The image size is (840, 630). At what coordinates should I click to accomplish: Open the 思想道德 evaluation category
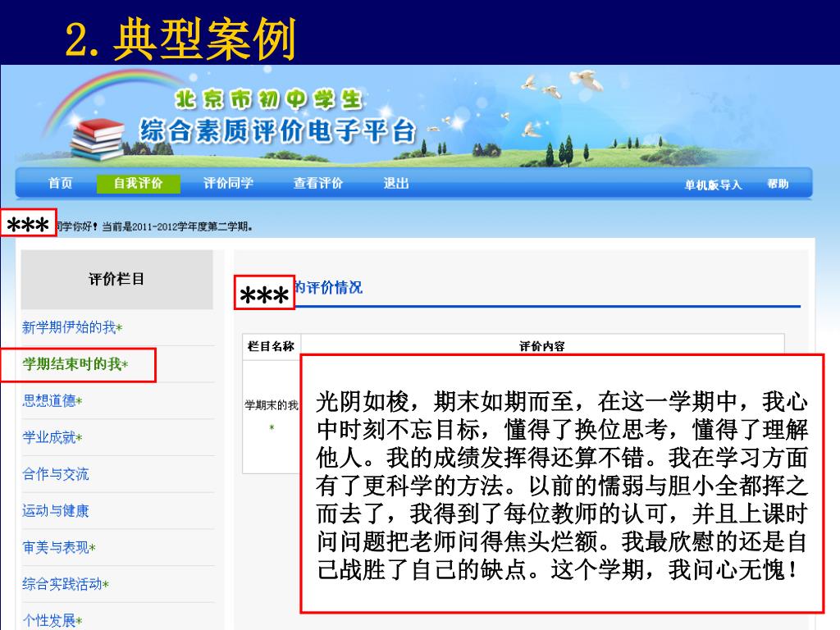coord(52,400)
